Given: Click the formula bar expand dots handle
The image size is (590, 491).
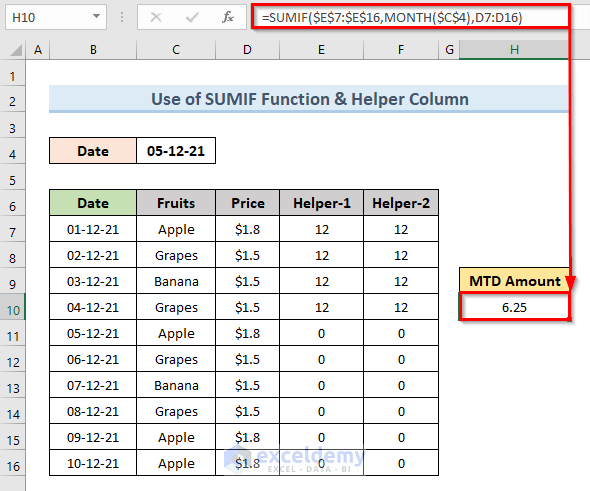Looking at the screenshot, I should [x=122, y=17].
